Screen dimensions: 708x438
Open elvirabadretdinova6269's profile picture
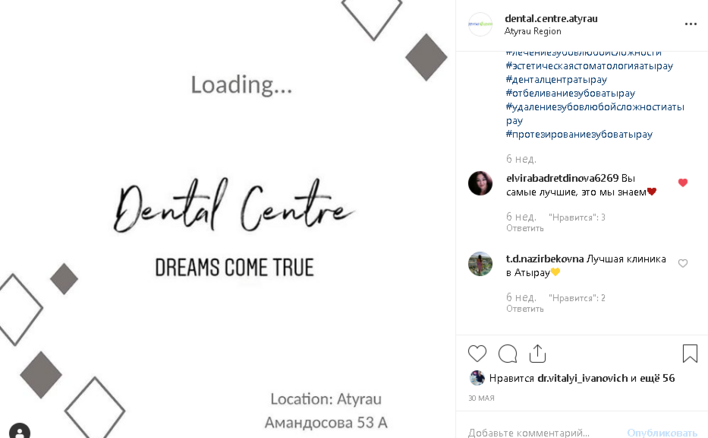coord(480,183)
